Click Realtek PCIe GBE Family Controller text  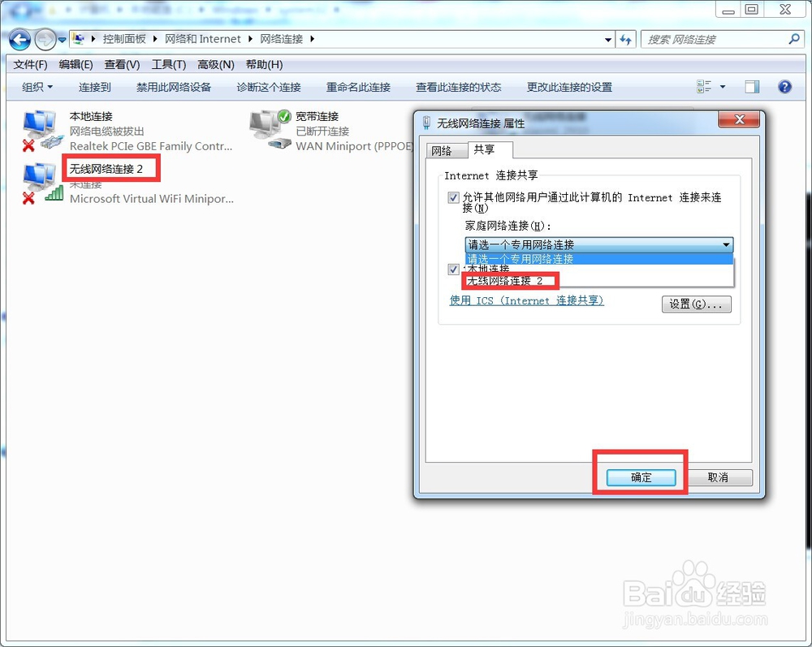[x=151, y=146]
